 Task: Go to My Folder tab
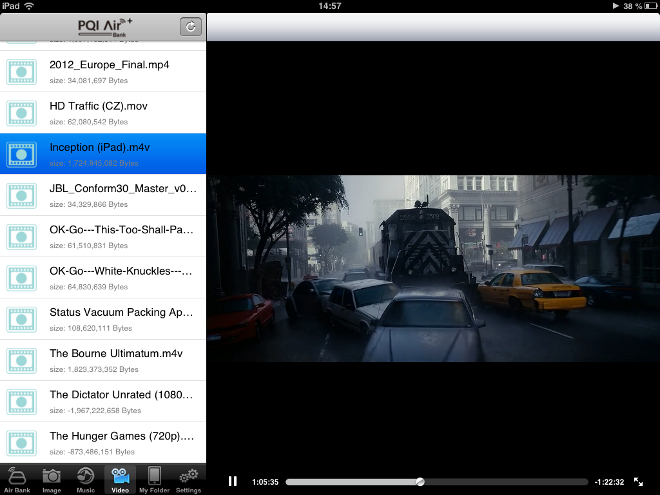click(154, 479)
